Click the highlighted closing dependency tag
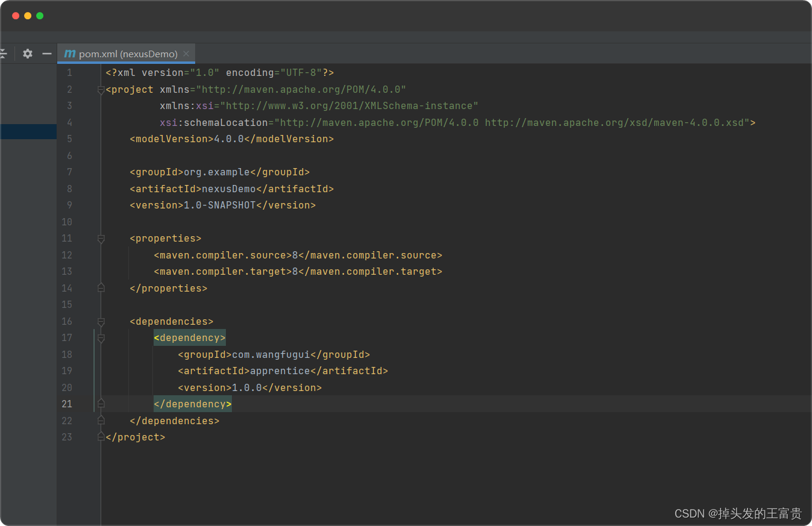Screen dimensions: 812x526 point(193,404)
